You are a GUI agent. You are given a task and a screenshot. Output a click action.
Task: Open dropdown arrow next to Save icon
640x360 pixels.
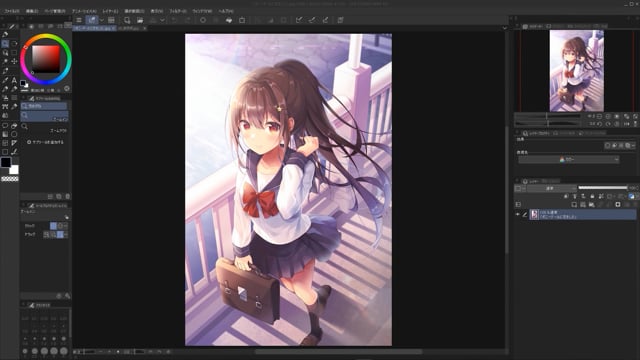(162, 20)
